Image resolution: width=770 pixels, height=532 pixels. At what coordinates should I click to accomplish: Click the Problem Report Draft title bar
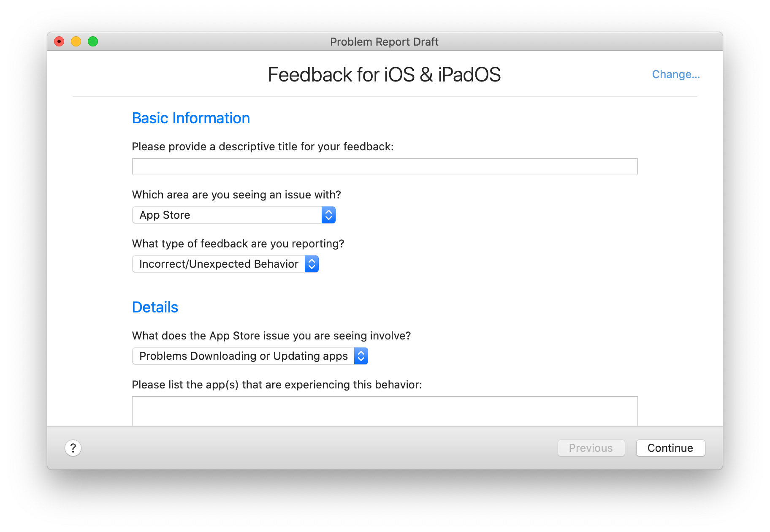pos(384,41)
